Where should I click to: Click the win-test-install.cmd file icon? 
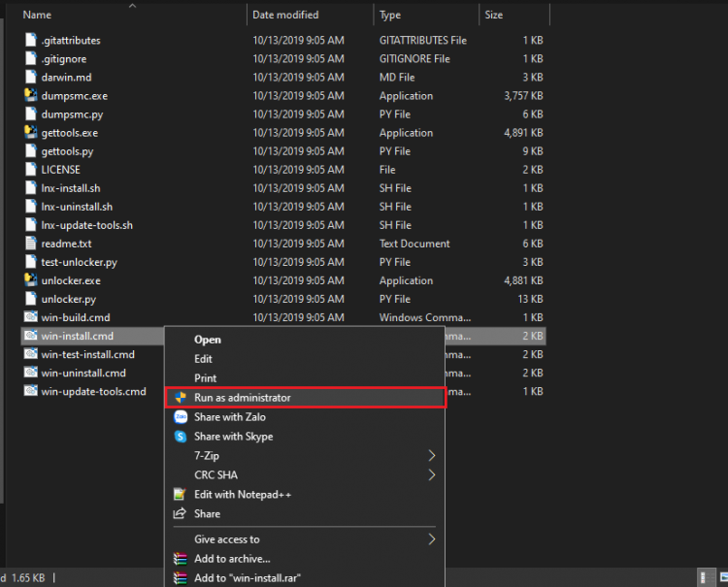[31, 354]
